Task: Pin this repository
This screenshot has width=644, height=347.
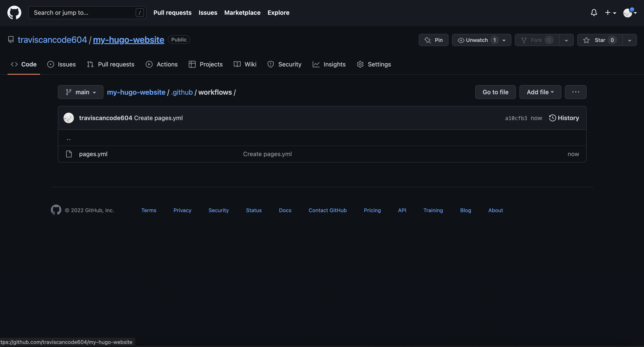Action: click(x=434, y=40)
